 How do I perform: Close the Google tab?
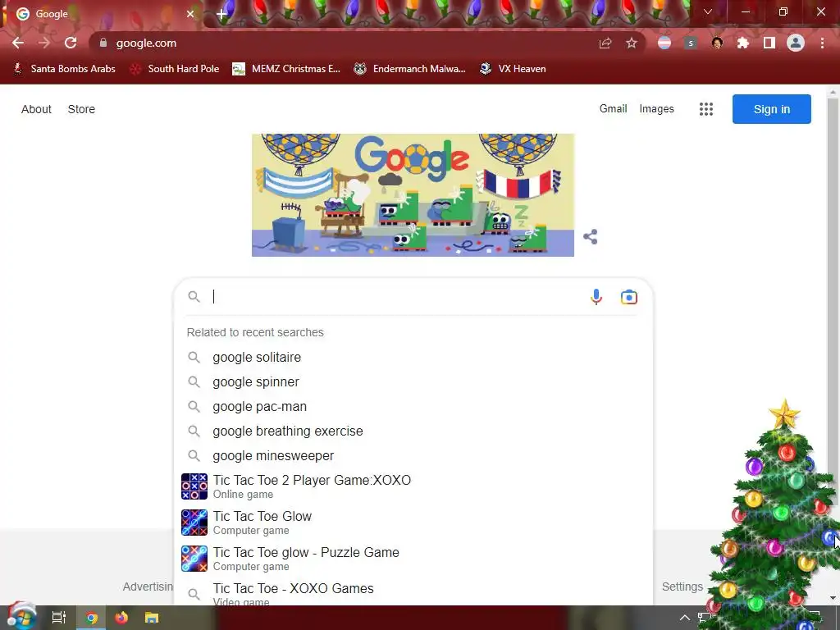190,14
